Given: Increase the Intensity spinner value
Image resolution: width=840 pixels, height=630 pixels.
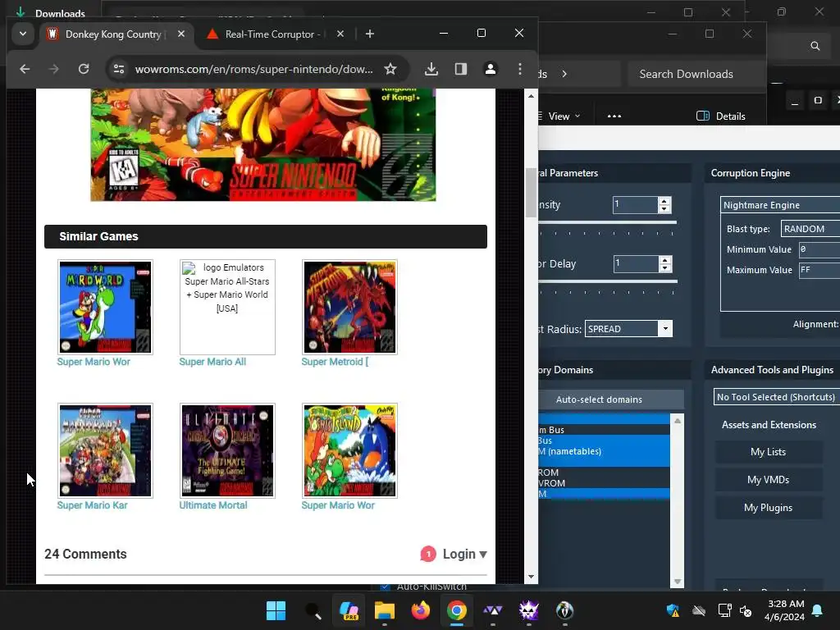Looking at the screenshot, I should (664, 201).
